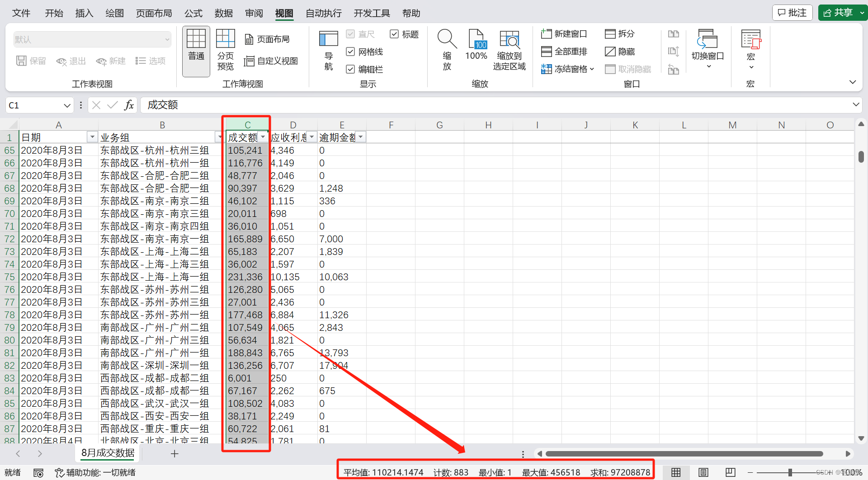Open filter dropdown for 逾期金额 column
Screen dimensions: 868x480
pos(361,137)
